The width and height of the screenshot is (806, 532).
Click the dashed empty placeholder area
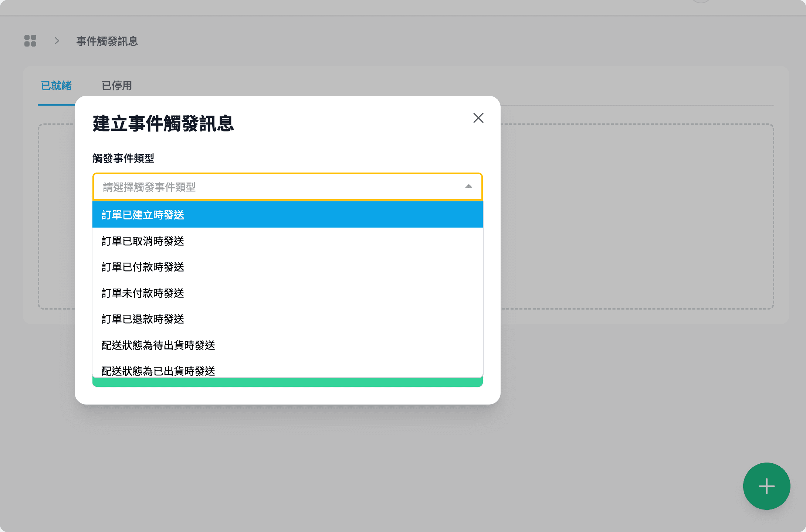pos(636,216)
